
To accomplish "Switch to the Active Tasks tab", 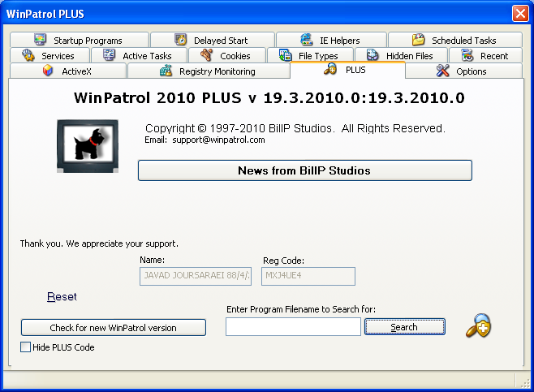I will 140,55.
